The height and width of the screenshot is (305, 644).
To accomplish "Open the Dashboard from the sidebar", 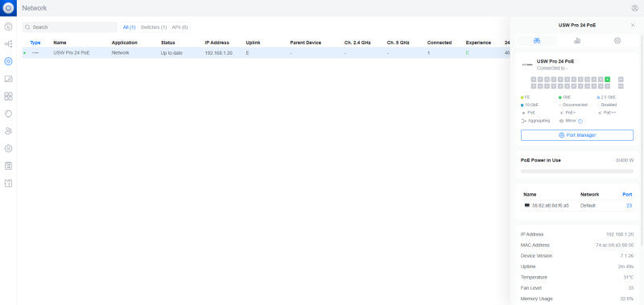I will [x=8, y=27].
